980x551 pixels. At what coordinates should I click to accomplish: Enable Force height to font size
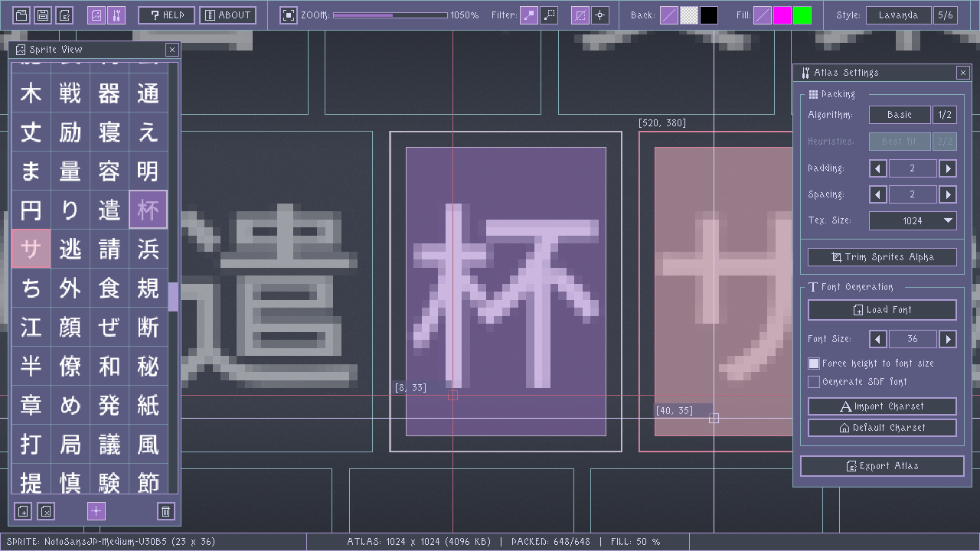pyautogui.click(x=814, y=364)
